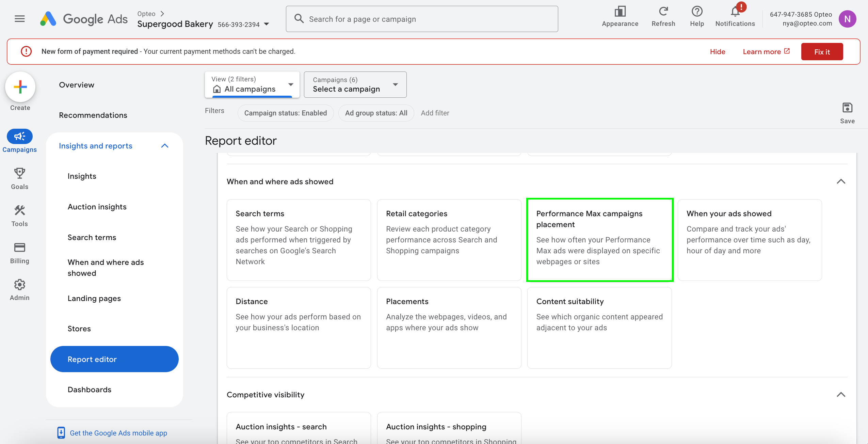Collapse the Insights and reports section

point(165,146)
